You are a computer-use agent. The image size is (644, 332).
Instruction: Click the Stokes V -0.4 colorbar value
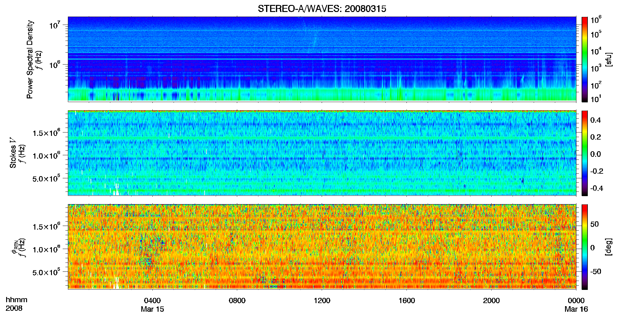[597, 188]
